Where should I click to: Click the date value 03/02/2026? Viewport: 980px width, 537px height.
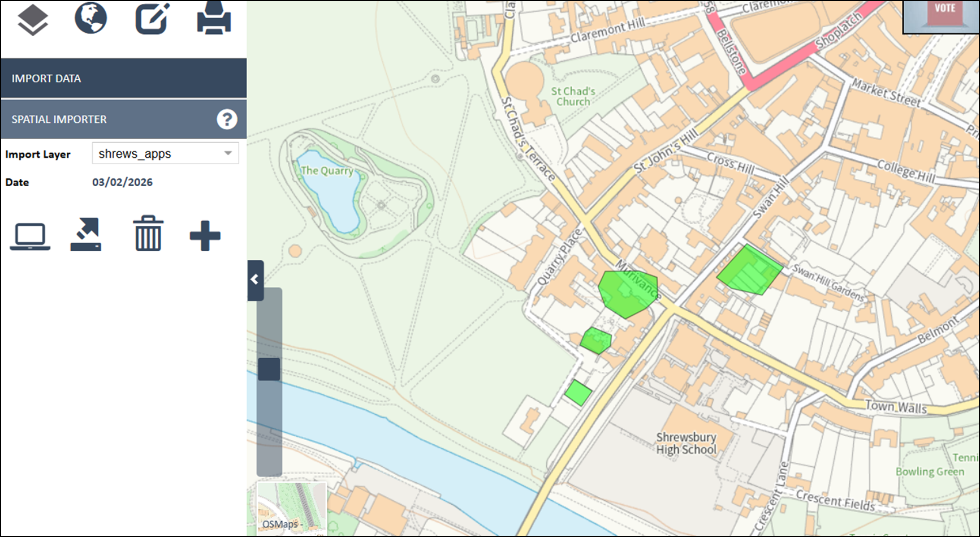pos(123,182)
